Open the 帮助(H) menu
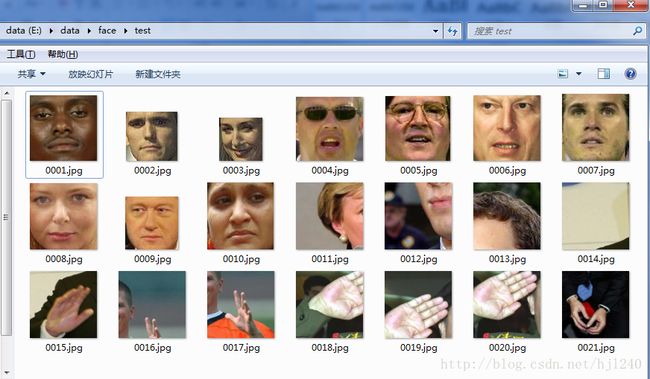 coord(63,54)
